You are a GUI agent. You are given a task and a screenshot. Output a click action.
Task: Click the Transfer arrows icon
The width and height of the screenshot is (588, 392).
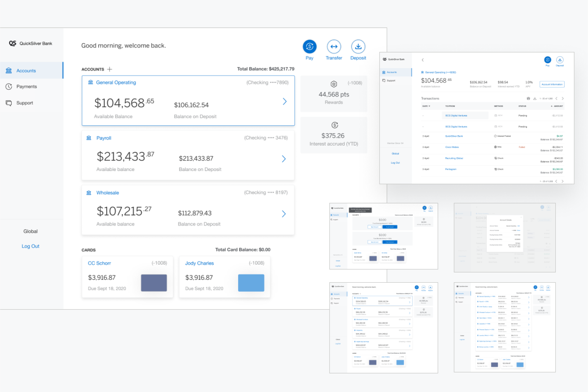pos(334,47)
